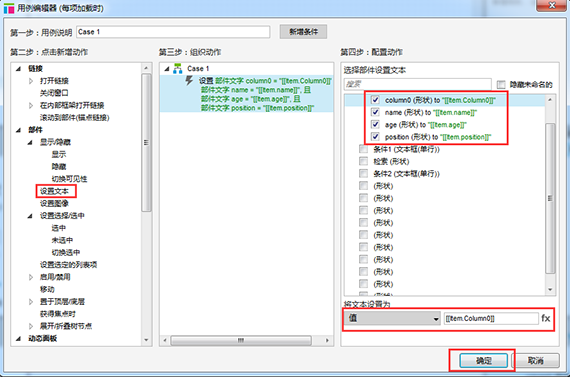Open the 值 dropdown for text setting
Screen dimensions: 570x377
pos(392,318)
